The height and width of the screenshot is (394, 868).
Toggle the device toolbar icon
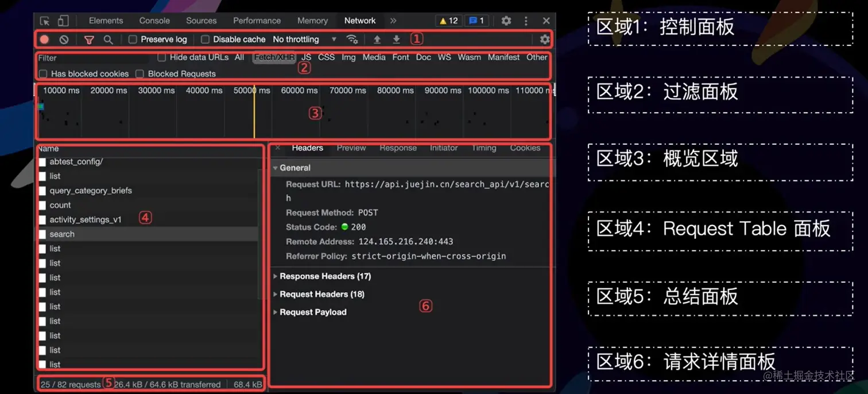63,21
